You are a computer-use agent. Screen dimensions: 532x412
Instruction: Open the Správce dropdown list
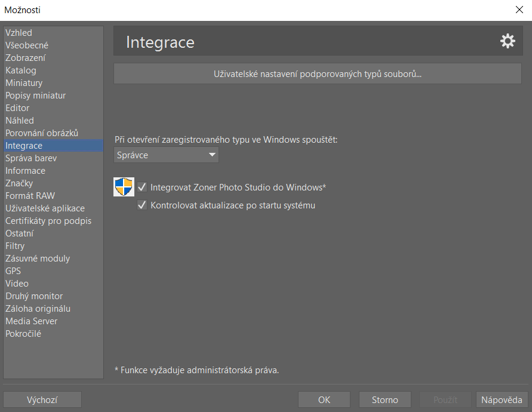[166, 155]
